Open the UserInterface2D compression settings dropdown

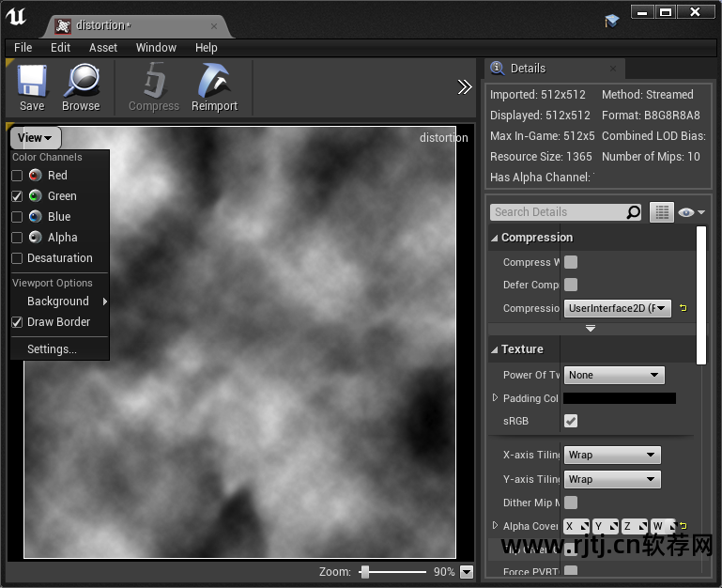click(x=618, y=308)
